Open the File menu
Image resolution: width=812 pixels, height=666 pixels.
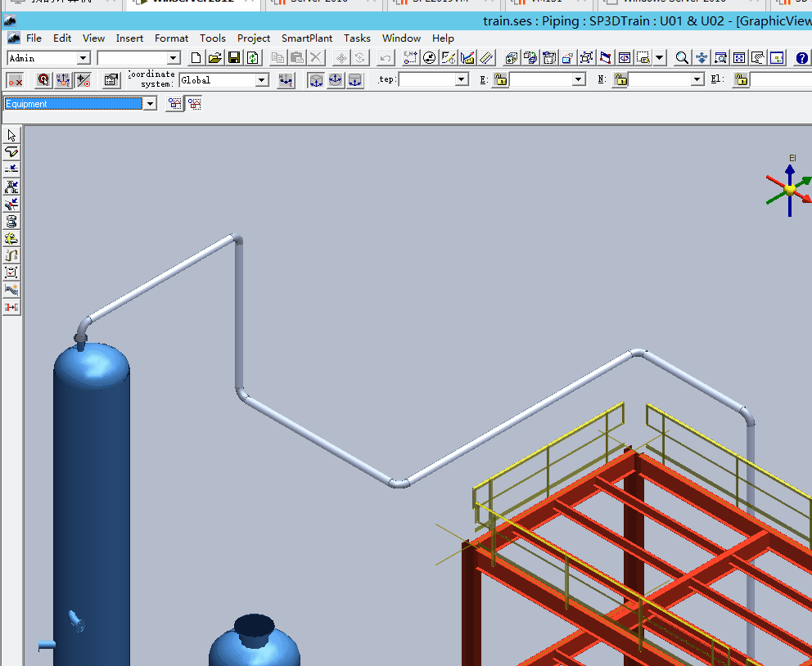34,38
